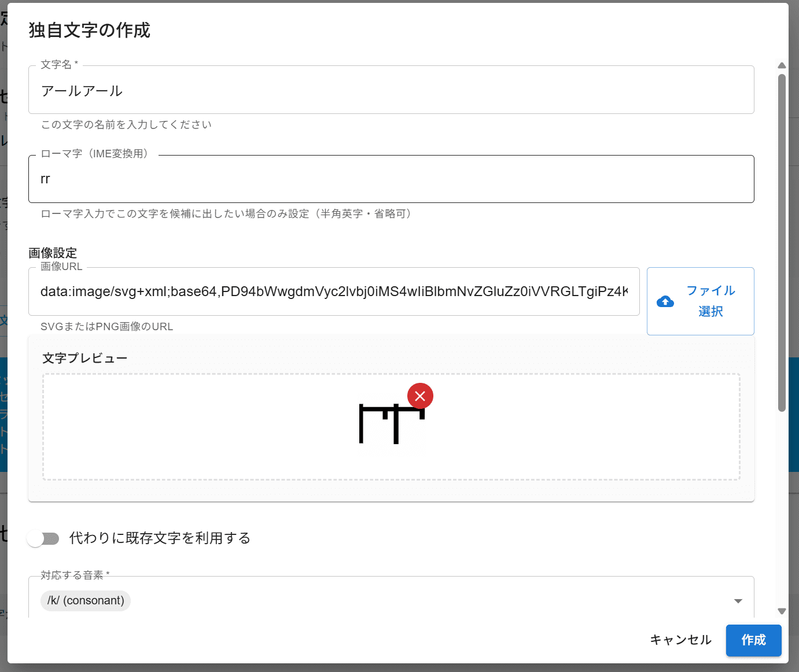This screenshot has height=672, width=799.
Task: Focus the 文字名 text field
Action: coord(391,91)
